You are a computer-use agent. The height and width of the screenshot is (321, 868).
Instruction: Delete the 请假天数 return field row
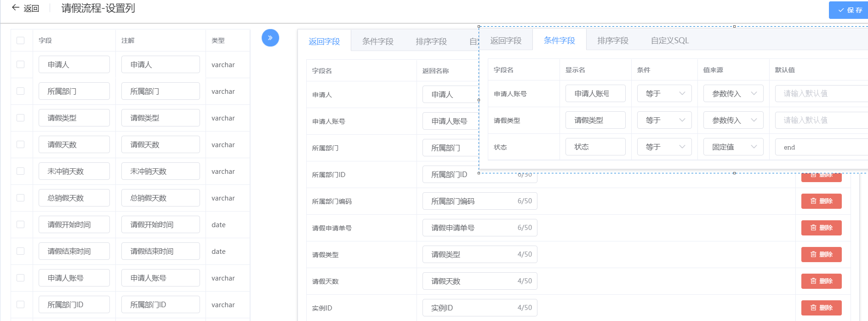[x=821, y=281]
